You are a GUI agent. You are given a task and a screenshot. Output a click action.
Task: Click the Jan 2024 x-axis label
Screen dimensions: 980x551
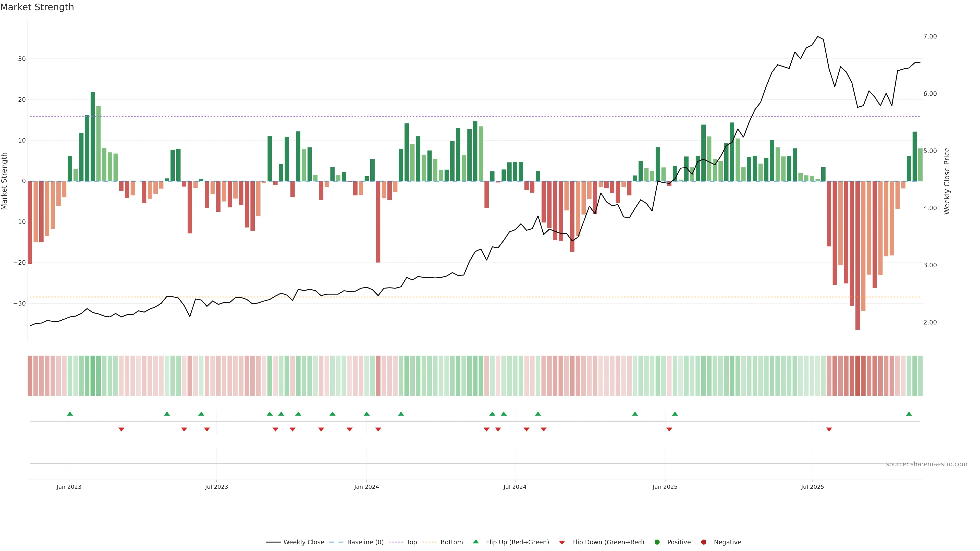point(366,487)
